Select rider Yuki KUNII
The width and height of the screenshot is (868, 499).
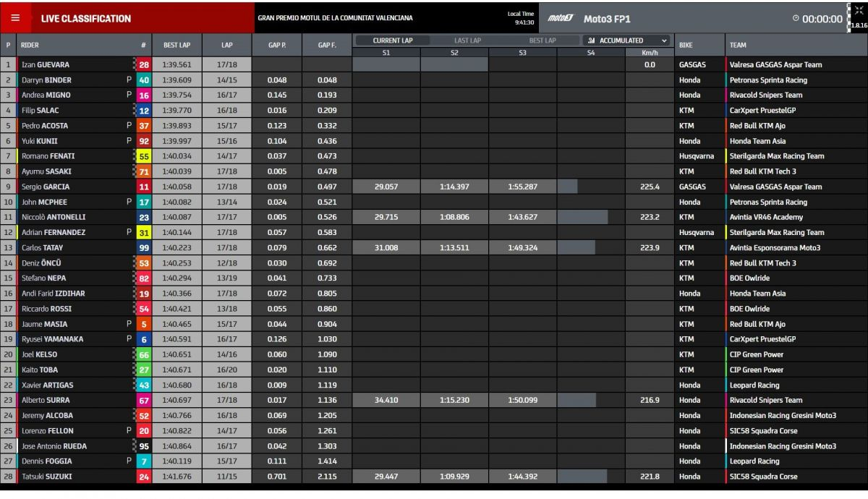[x=39, y=141]
